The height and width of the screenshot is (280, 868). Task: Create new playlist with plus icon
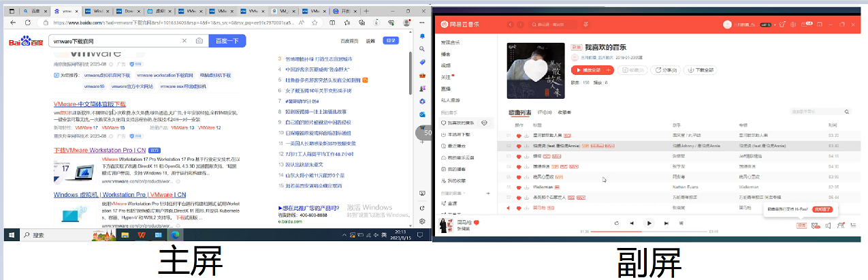pos(488,194)
